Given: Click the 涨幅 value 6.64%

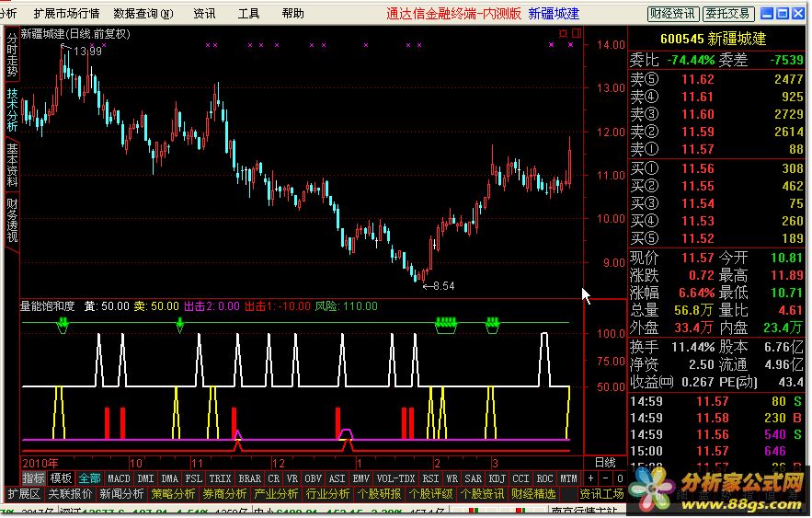Looking at the screenshot, I should click(696, 293).
